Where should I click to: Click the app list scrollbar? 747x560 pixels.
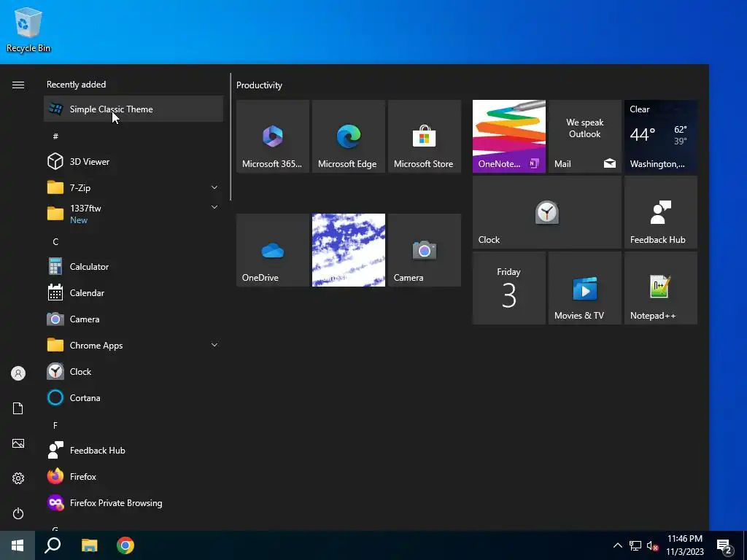(x=231, y=136)
